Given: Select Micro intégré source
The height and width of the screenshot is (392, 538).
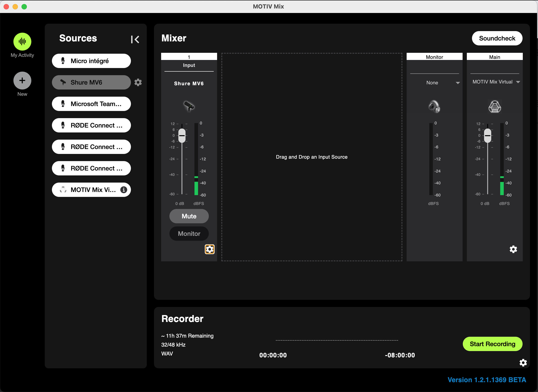Looking at the screenshot, I should 91,61.
